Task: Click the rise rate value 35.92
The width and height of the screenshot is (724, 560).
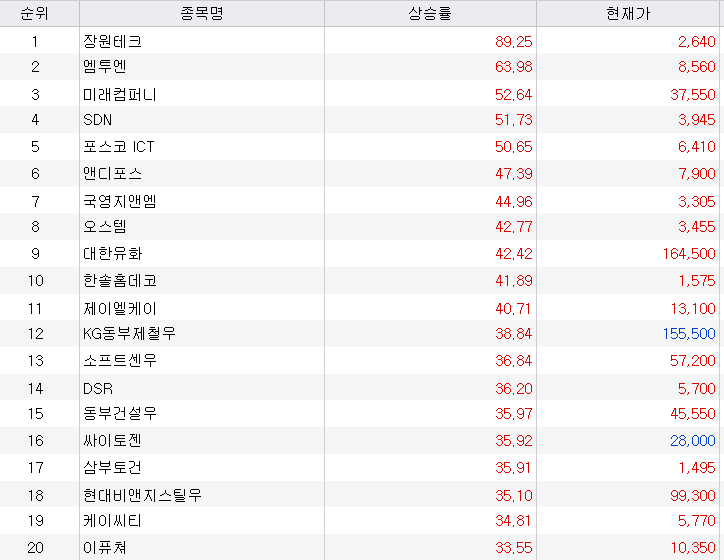Action: pos(513,440)
